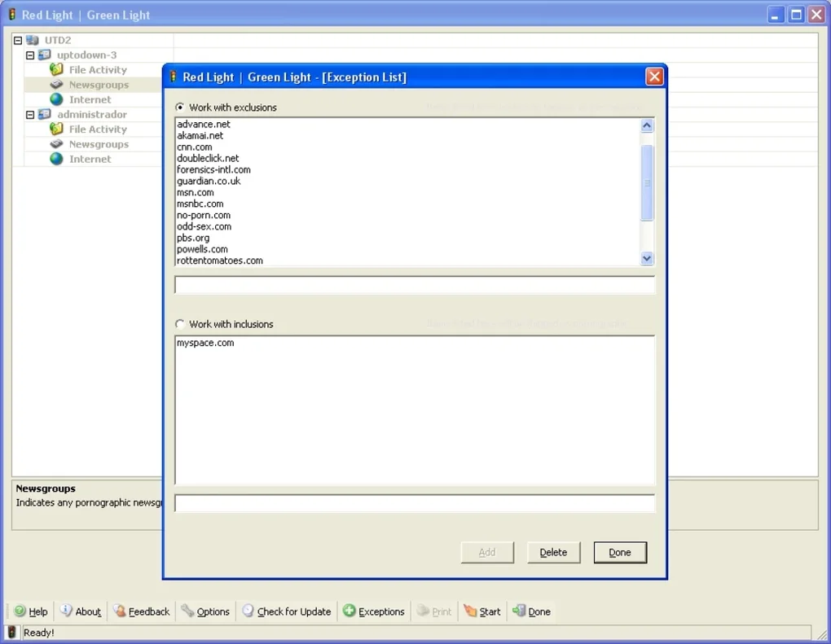Collapse the uptodown-3 tree node

30,55
